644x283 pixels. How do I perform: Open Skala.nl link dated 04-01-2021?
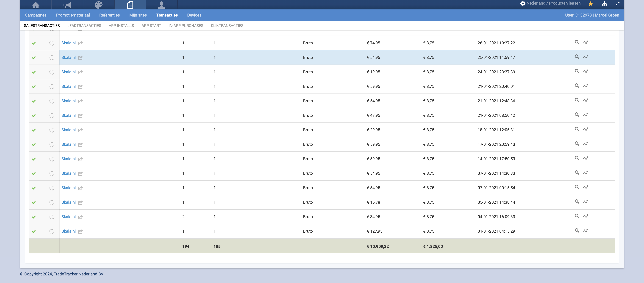coord(69,217)
